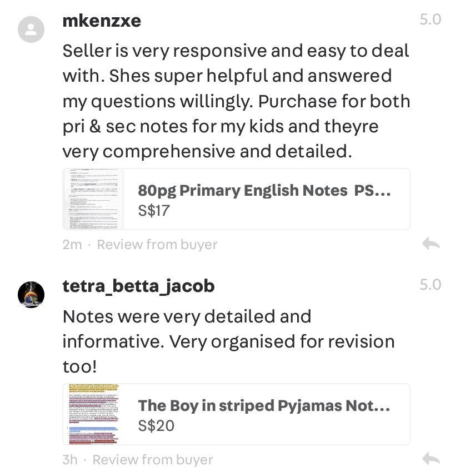Click 'Review from buyer' label under mkenzxe's review
The height and width of the screenshot is (476, 460).
click(157, 244)
